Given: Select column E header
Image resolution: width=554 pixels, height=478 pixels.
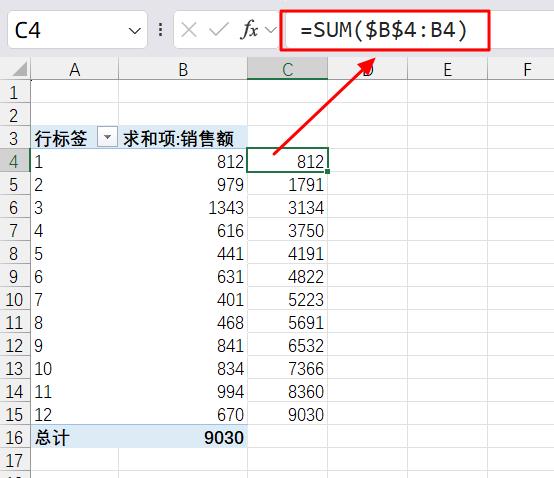Looking at the screenshot, I should [x=448, y=69].
